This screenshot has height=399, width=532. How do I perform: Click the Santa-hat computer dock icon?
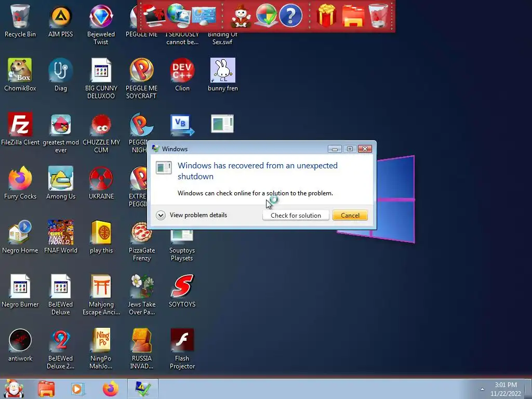(154, 16)
